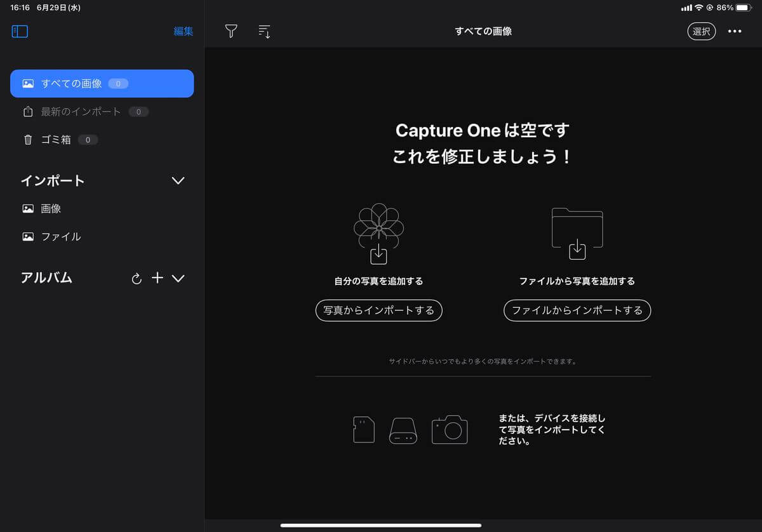
Task: Collapse the アルバム section chevron
Action: 178,278
